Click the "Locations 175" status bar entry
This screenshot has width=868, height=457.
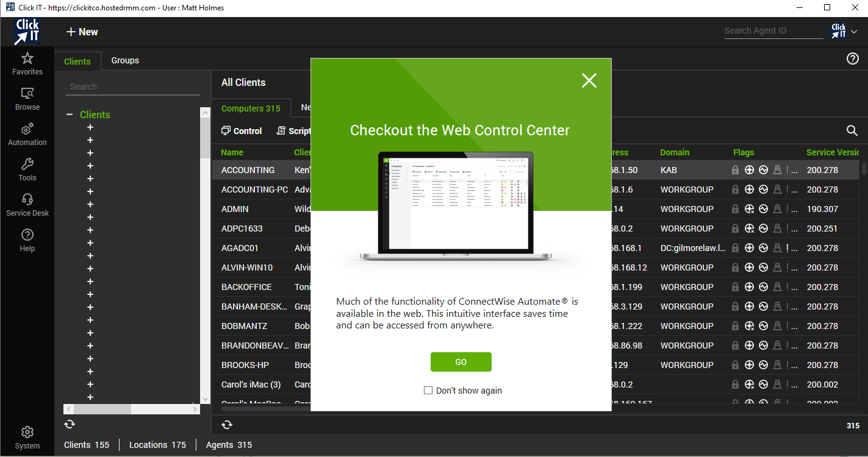[157, 445]
